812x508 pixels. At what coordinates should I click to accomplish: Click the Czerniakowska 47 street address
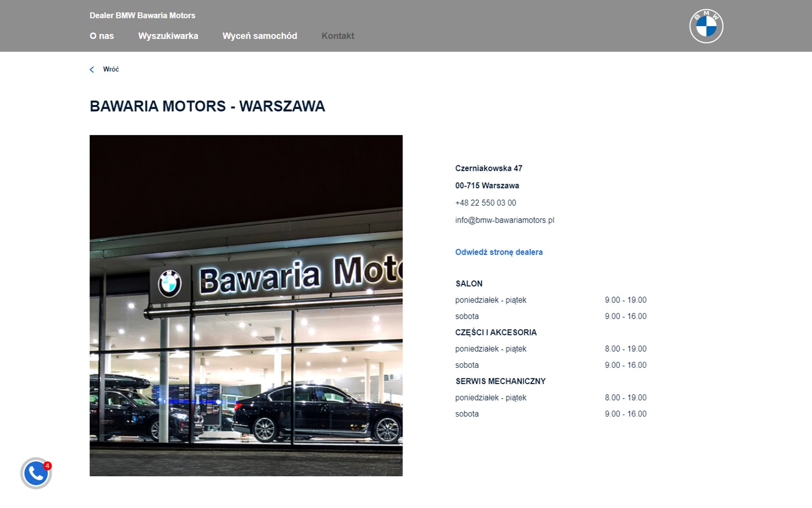click(x=488, y=168)
